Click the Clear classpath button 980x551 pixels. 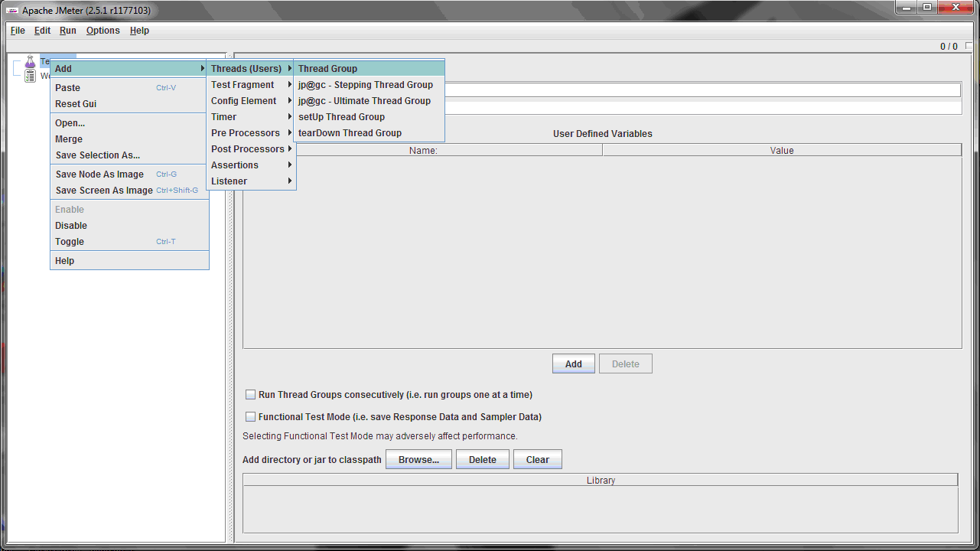(538, 460)
